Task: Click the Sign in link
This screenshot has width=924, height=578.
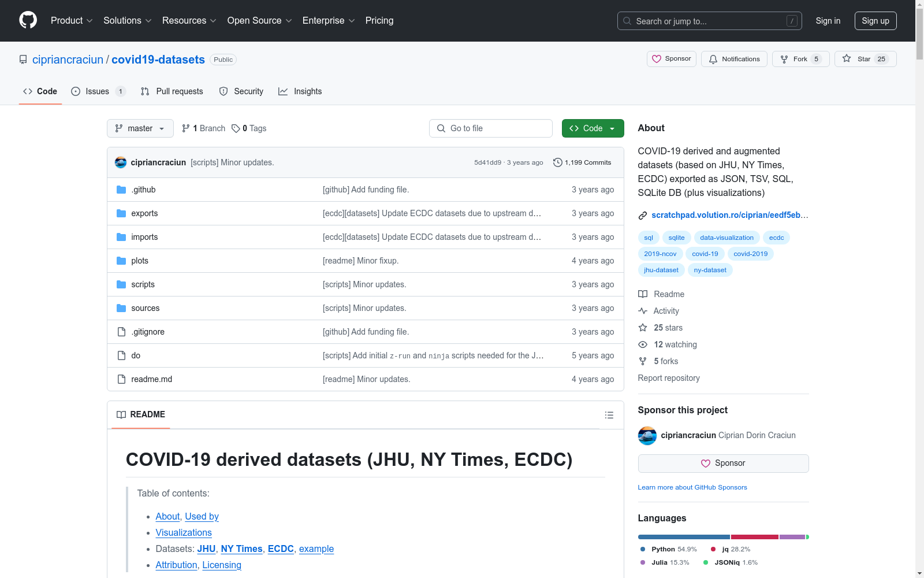Action: coord(828,21)
